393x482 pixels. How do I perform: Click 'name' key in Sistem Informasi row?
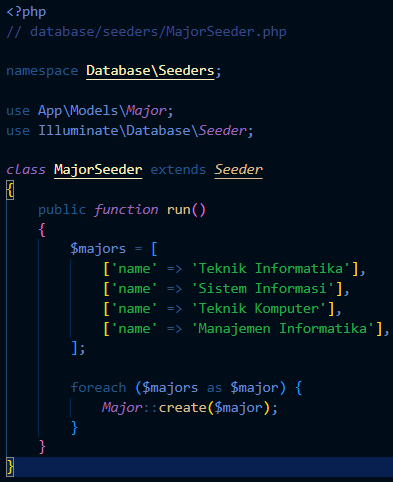(x=134, y=289)
